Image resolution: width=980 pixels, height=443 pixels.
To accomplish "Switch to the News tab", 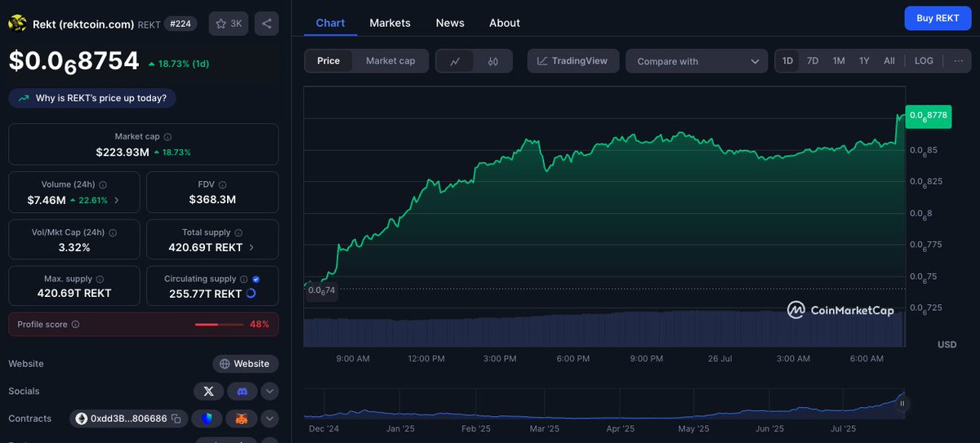I will pyautogui.click(x=450, y=23).
